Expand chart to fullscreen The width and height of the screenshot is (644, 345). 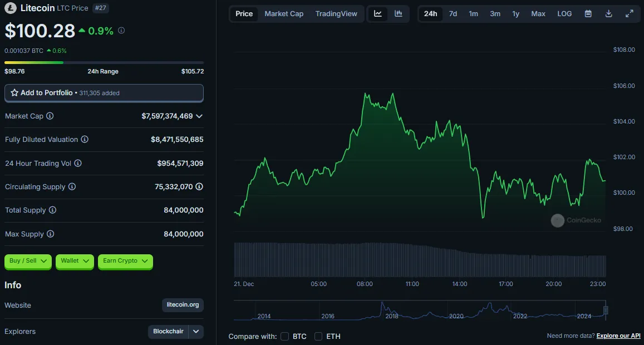(629, 13)
